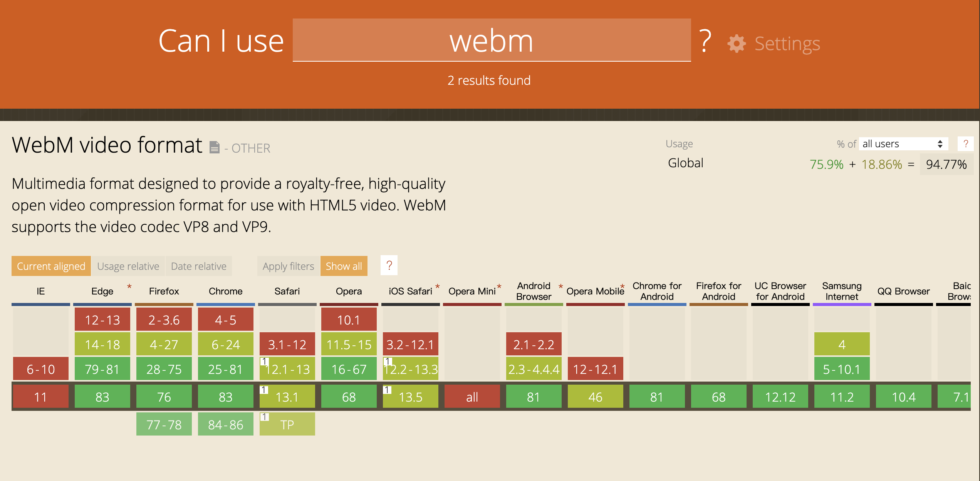Screen dimensions: 980x481
Task: Open Settings link text
Action: click(787, 44)
